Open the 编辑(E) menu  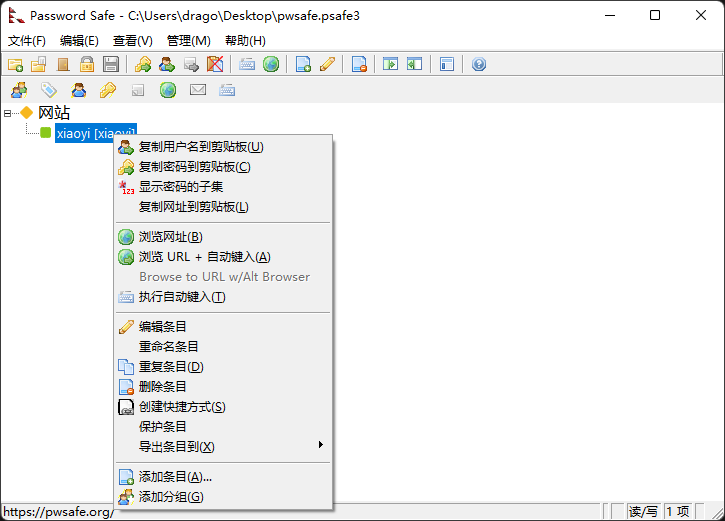(x=79, y=41)
